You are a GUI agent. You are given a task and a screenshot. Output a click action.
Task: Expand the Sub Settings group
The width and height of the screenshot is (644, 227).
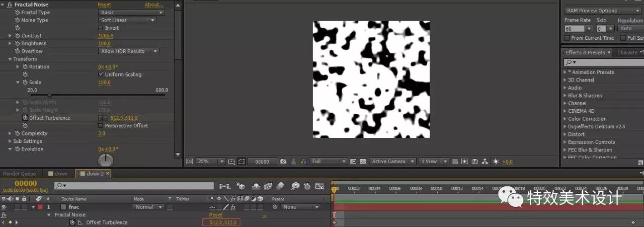pyautogui.click(x=10, y=141)
